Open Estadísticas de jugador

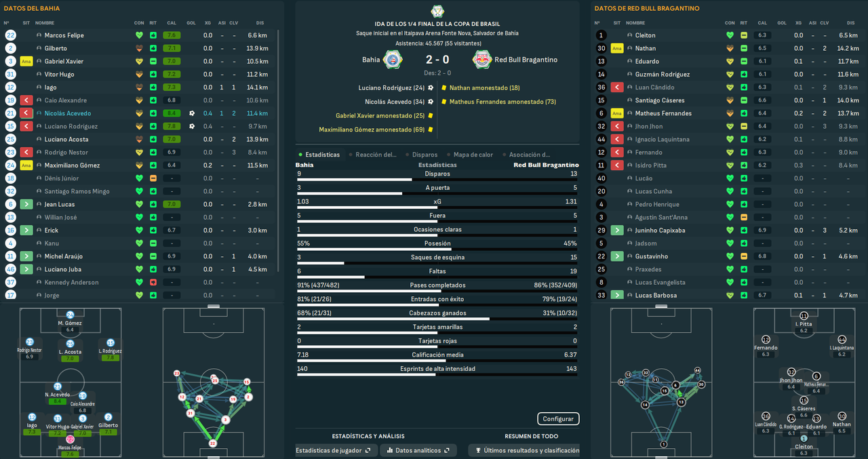[x=336, y=450]
